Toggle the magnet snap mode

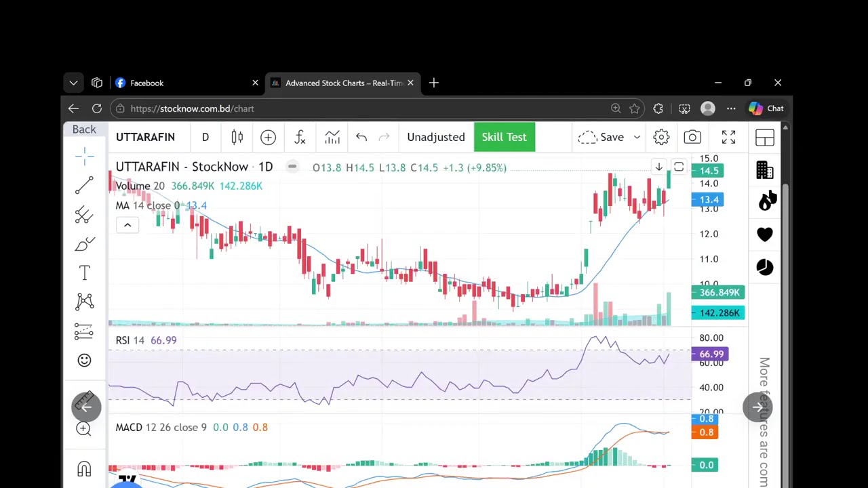(84, 469)
